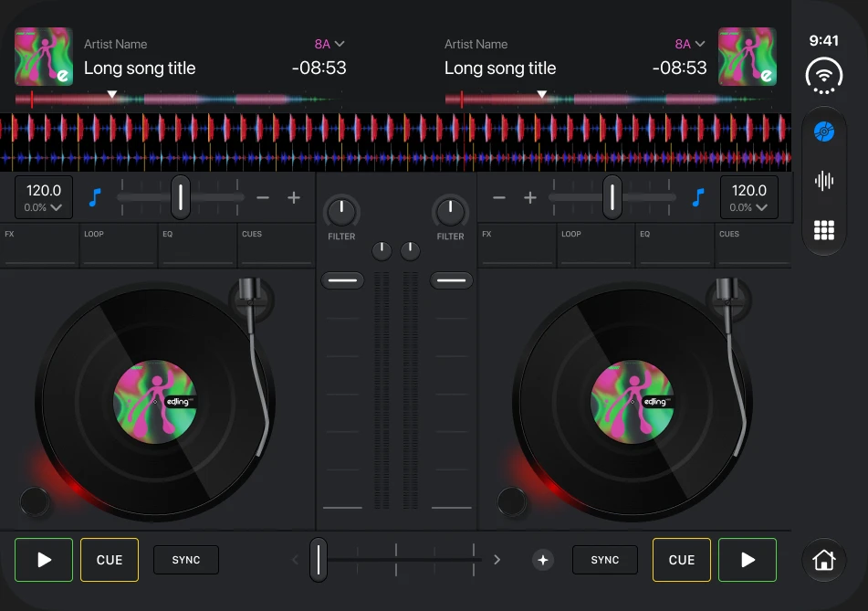
Task: Open the right deck CUES tab
Action: tap(753, 246)
